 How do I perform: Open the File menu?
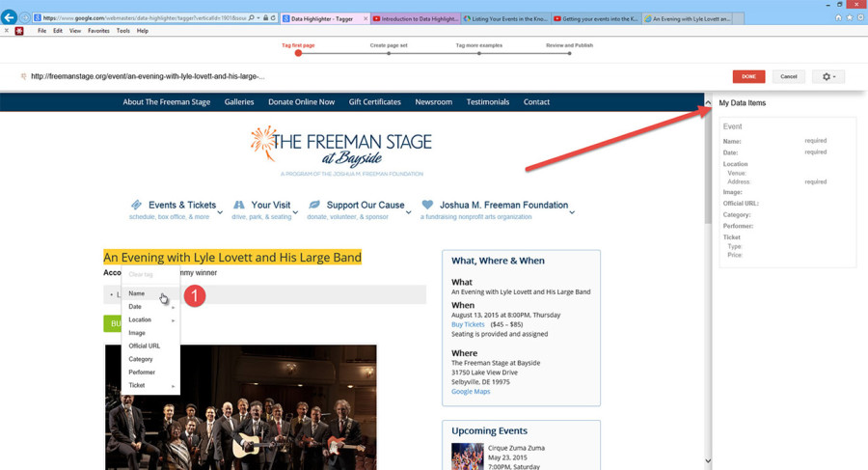coord(42,31)
